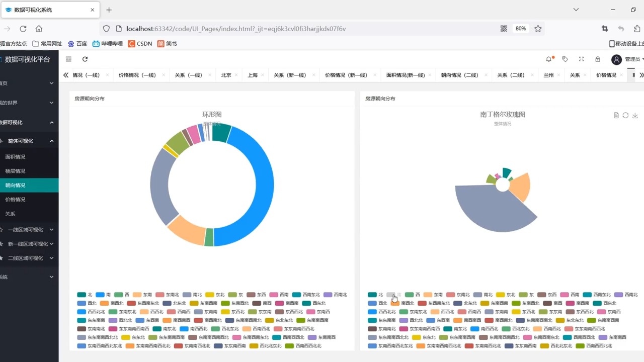This screenshot has height=362, width=644.
Task: Expand the 新一线区域可视化 submenu
Action: point(29,244)
